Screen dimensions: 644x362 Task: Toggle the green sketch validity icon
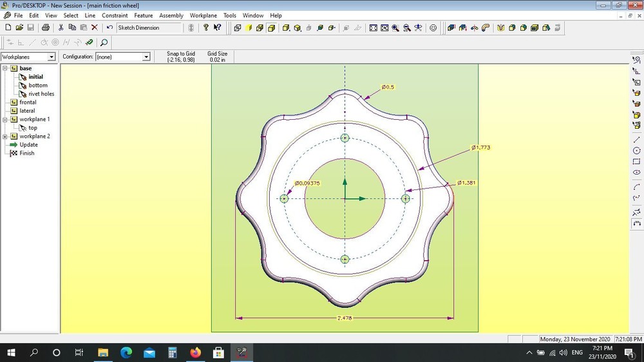tap(89, 43)
